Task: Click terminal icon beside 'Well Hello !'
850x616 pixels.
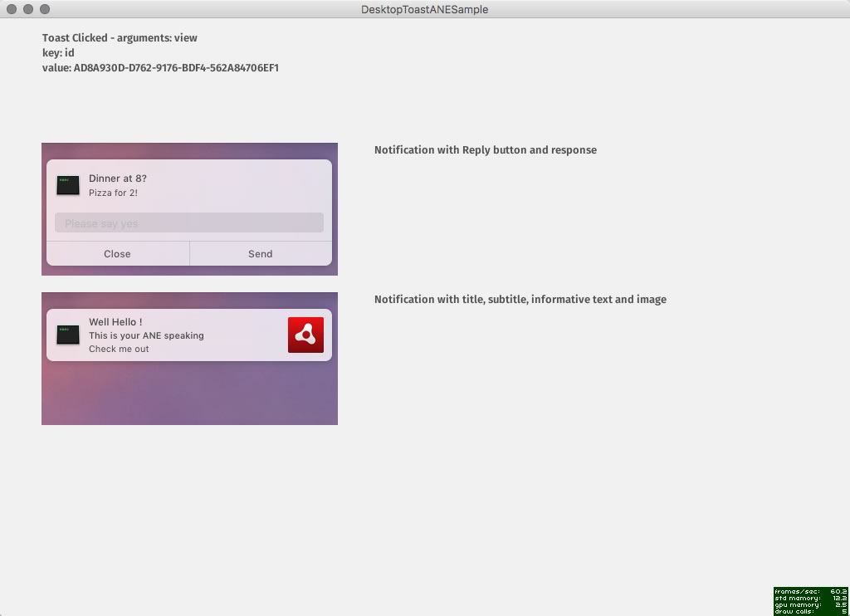Action: 68,335
